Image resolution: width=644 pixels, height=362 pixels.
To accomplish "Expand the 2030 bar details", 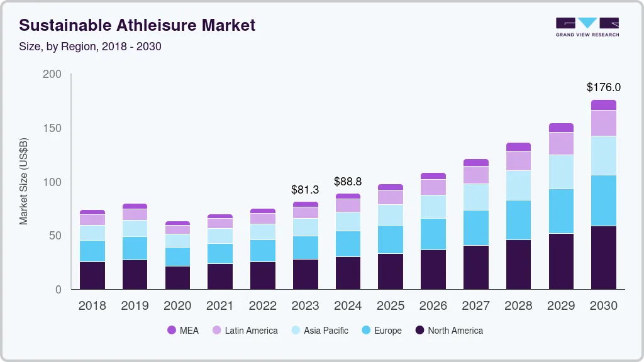I will click(603, 195).
